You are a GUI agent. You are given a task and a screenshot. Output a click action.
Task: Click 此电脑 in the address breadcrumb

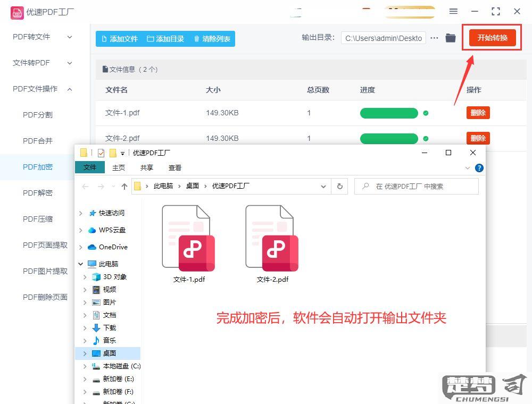[x=163, y=186]
